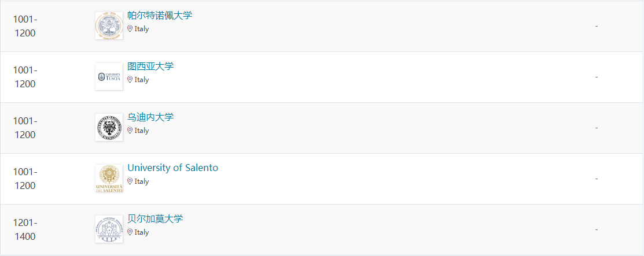This screenshot has height=256, width=644.
Task: Open the 图西亚大学 university page
Action: [x=150, y=66]
